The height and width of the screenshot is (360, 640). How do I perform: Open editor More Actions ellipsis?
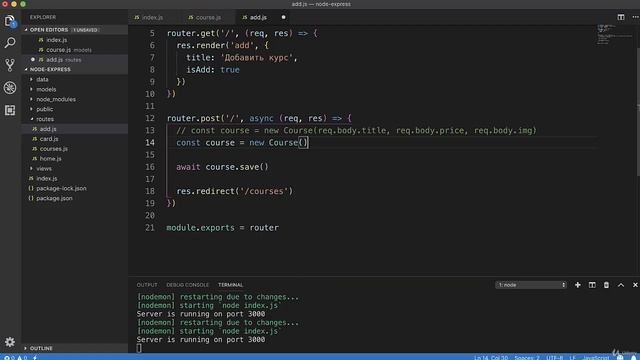click(x=635, y=17)
